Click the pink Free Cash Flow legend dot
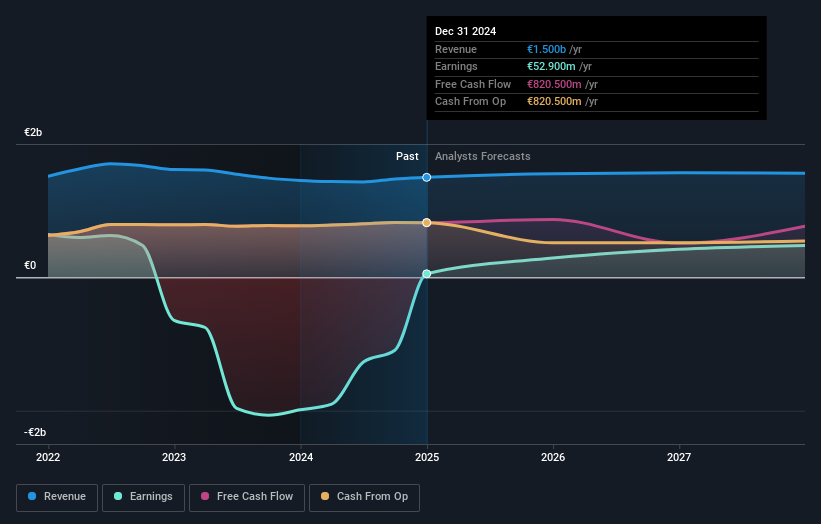Viewport: 821px width, 524px height. (x=205, y=496)
